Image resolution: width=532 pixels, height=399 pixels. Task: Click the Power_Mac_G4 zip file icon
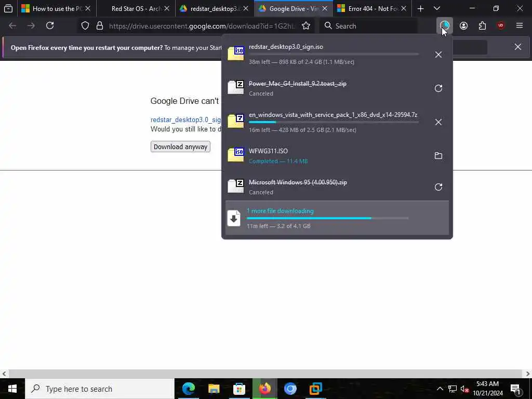pos(236,87)
